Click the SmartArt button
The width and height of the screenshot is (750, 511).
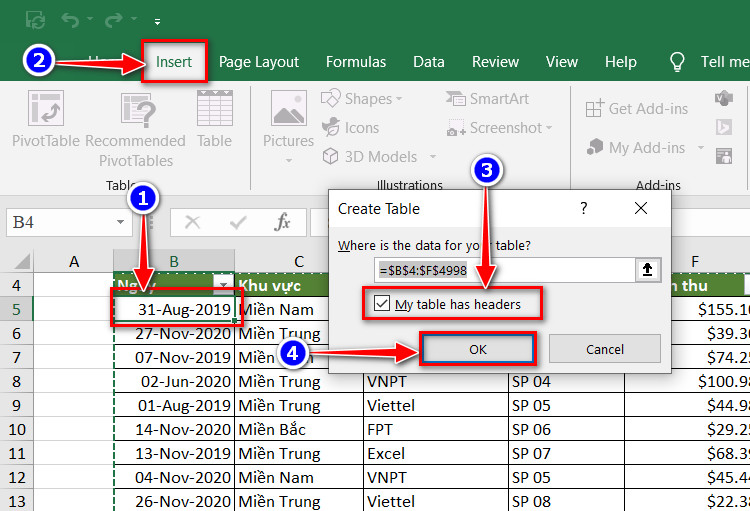coord(487,99)
